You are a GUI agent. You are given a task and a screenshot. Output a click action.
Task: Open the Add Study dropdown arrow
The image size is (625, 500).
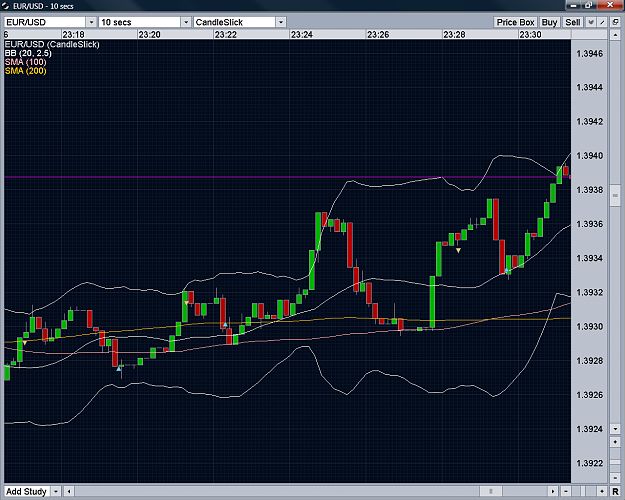click(56, 491)
